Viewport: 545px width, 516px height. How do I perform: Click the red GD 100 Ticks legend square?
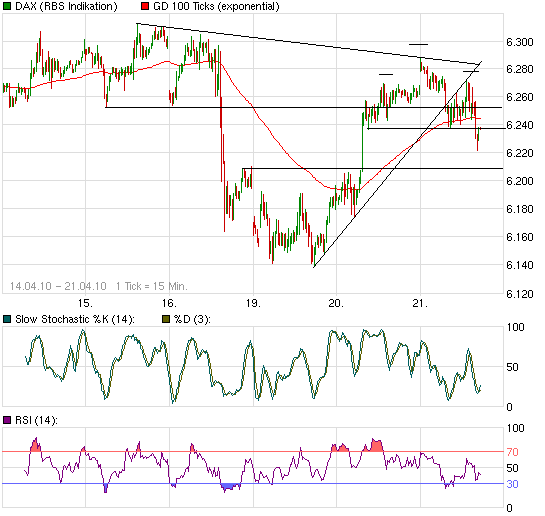(145, 6)
